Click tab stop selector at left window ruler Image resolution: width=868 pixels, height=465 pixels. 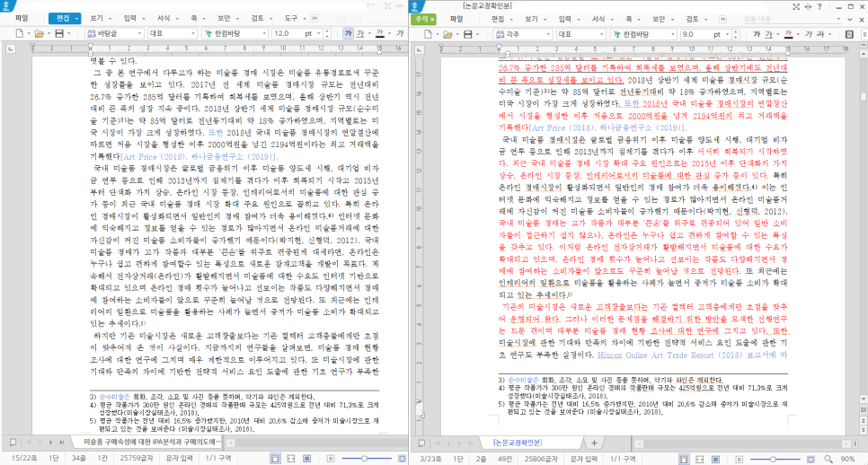click(x=11, y=49)
